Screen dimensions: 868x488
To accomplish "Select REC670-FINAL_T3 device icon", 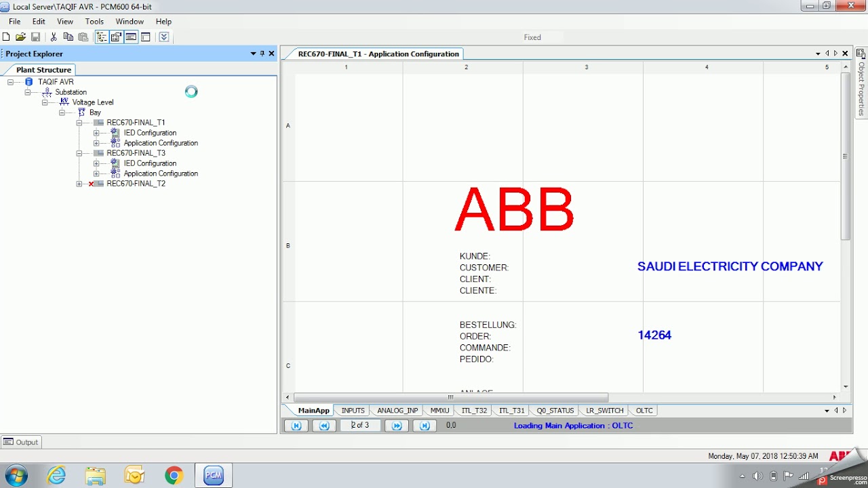I will click(x=98, y=153).
